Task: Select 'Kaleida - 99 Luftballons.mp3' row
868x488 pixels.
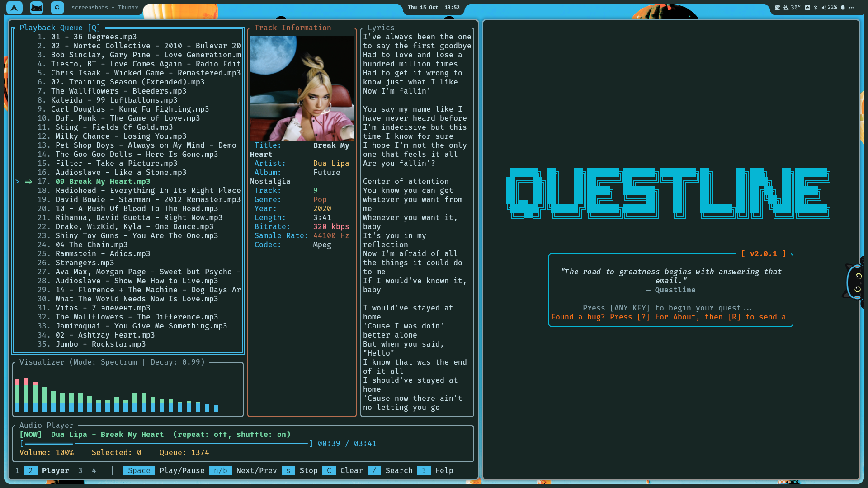Action: click(129, 100)
